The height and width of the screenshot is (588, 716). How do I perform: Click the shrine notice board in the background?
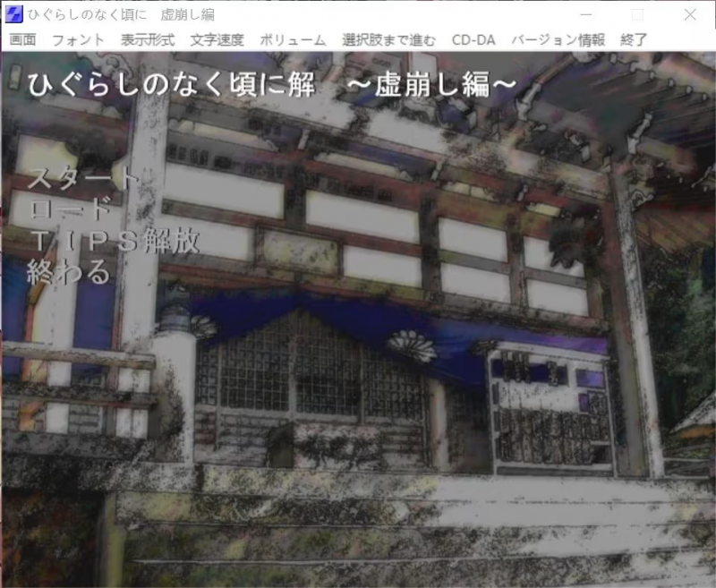550,409
